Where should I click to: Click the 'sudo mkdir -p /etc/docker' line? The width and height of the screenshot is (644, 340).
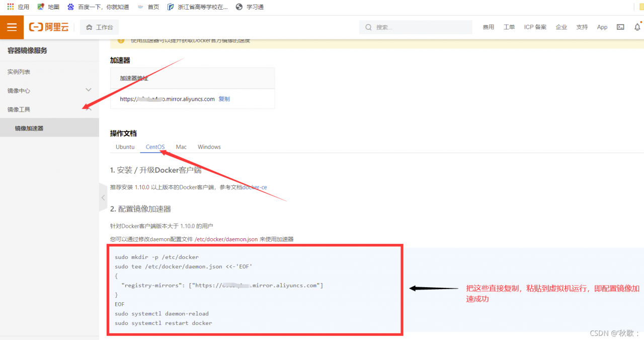click(156, 257)
